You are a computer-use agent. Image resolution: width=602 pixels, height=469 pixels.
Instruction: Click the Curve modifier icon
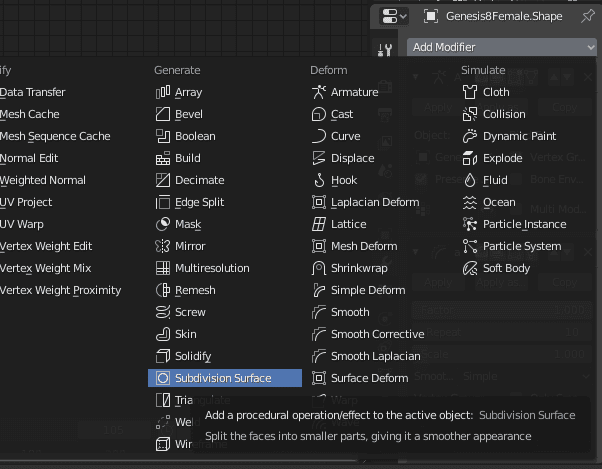tap(319, 136)
